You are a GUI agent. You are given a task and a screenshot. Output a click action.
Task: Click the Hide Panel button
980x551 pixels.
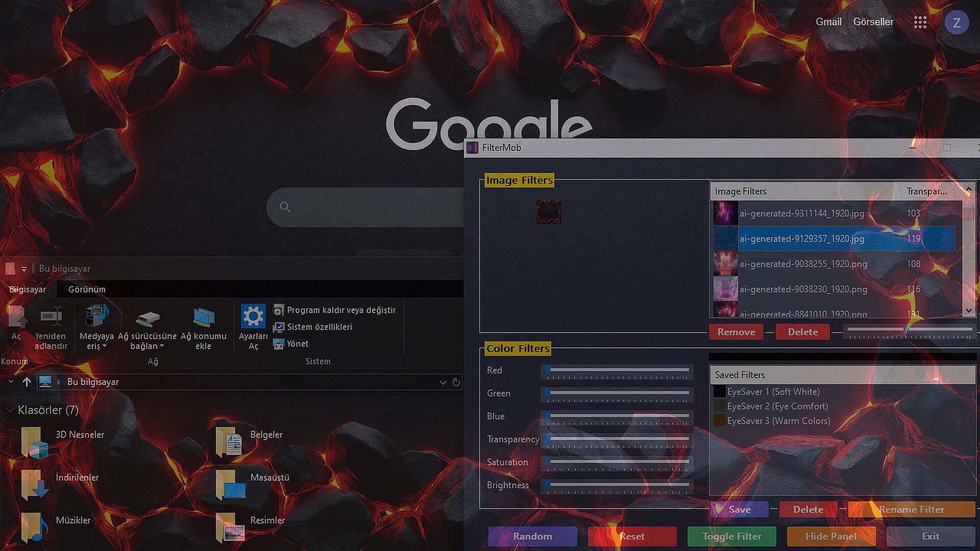(831, 536)
